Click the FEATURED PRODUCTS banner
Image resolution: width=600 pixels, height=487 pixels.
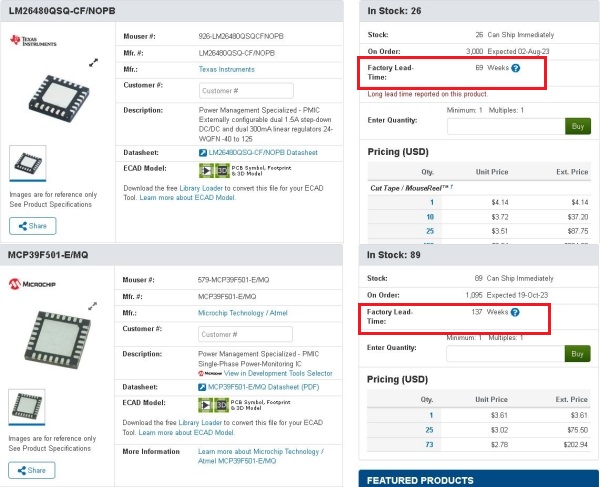[479, 479]
